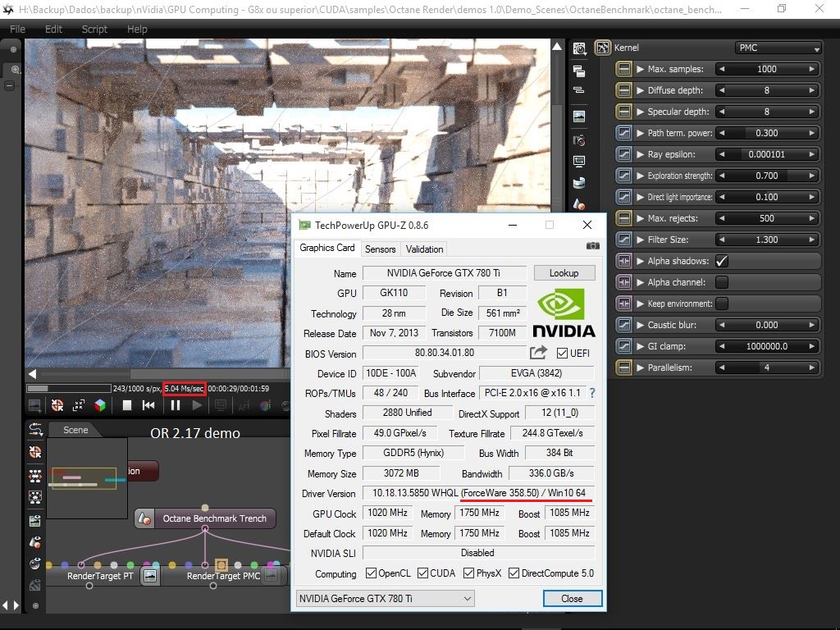The height and width of the screenshot is (630, 840).
Task: Stop the render with the square button
Action: click(x=127, y=405)
